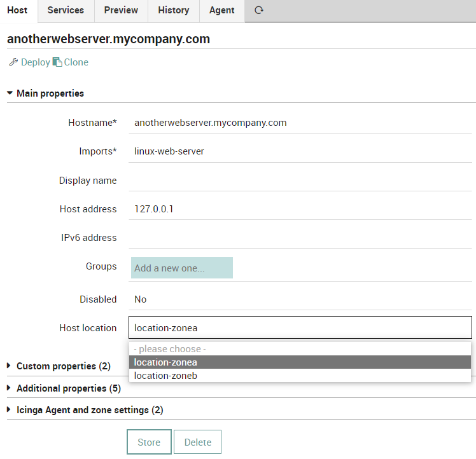Viewport: 476px width, 459px height.
Task: Click the Host address input field
Action: [x=300, y=209]
